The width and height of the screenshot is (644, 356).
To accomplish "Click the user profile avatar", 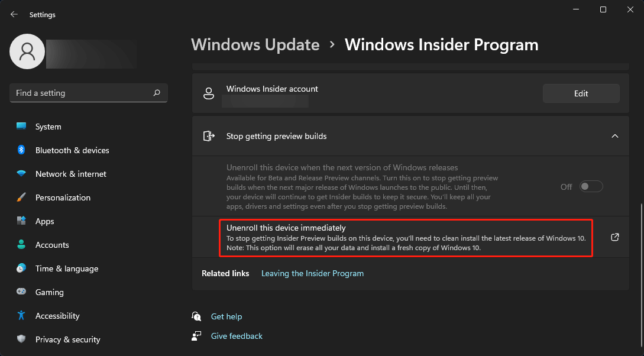I will coord(27,51).
